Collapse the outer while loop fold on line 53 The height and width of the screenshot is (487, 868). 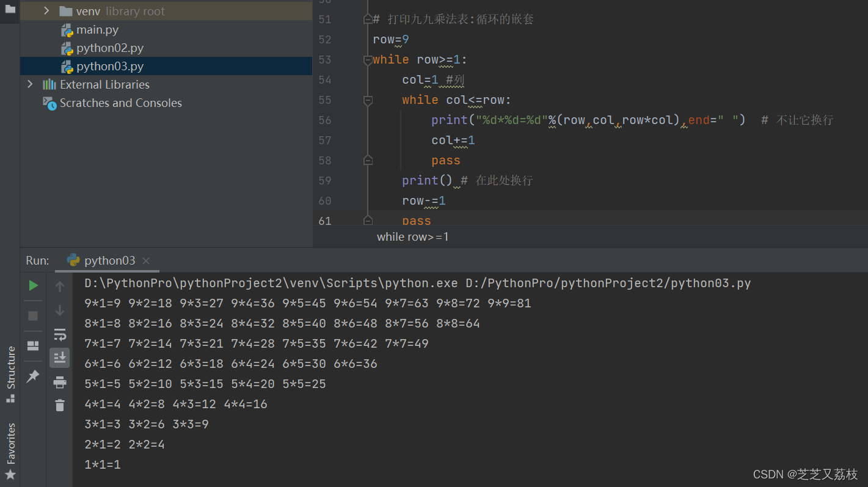368,60
